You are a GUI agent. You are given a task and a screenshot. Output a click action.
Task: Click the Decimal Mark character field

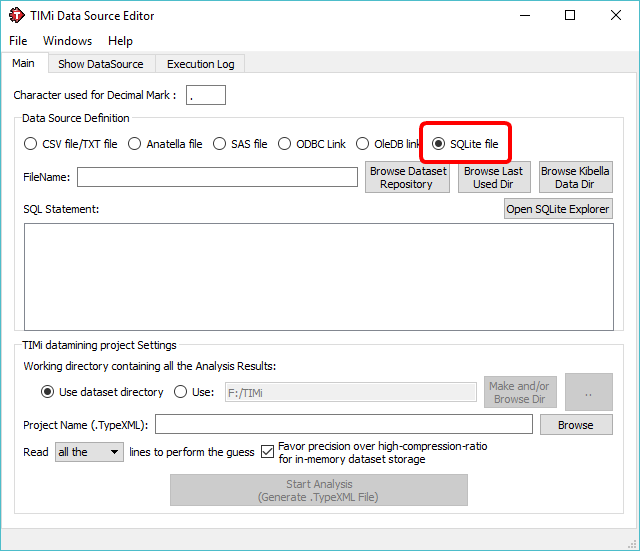(206, 95)
